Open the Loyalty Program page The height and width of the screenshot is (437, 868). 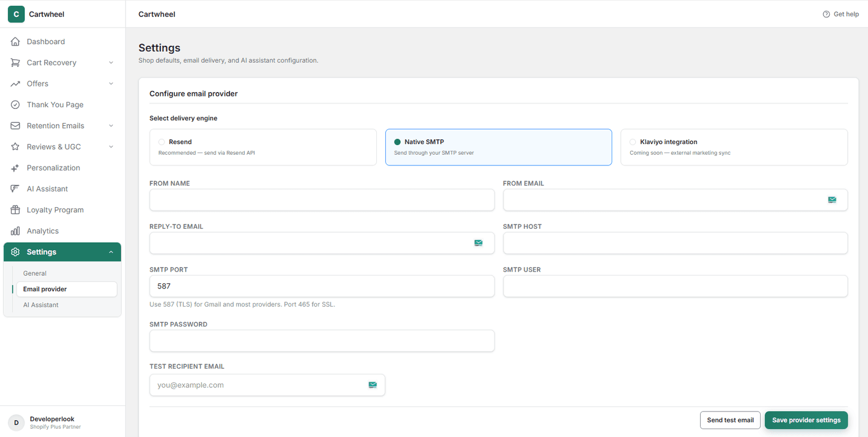click(62, 210)
